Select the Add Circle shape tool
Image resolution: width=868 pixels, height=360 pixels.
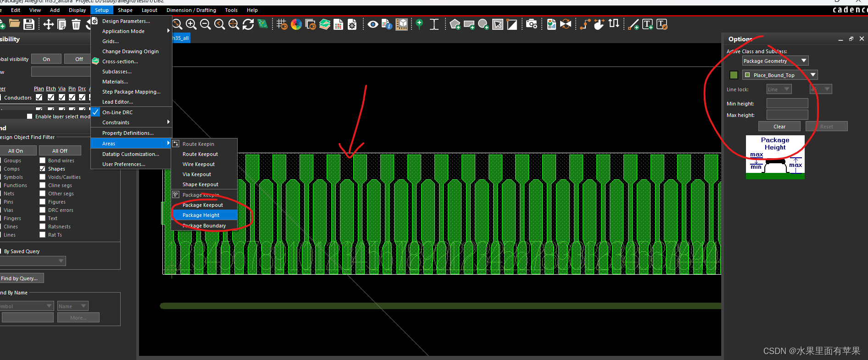pos(483,24)
